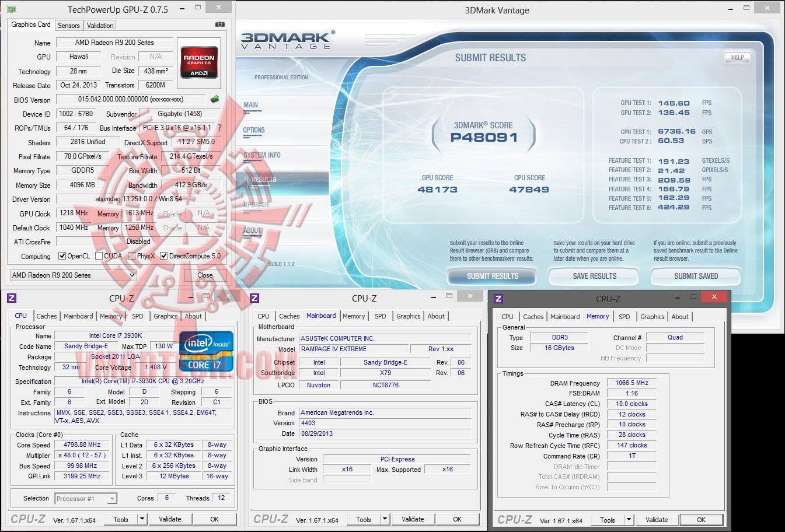Enable the CUDA checkbox

(x=99, y=256)
